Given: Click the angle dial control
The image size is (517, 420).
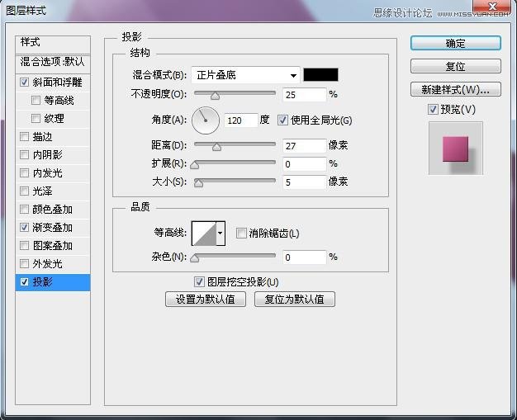Looking at the screenshot, I should tap(206, 120).
